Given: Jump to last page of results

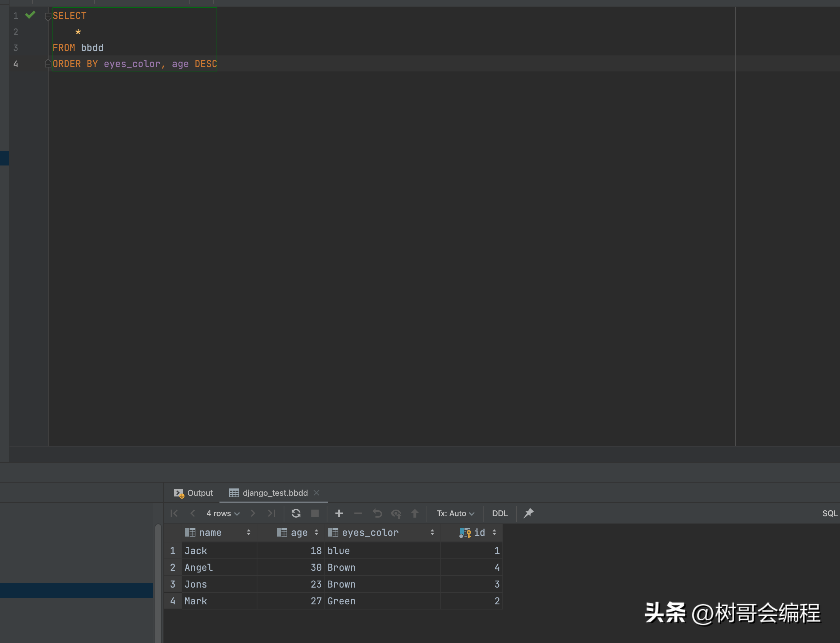Looking at the screenshot, I should pyautogui.click(x=272, y=513).
